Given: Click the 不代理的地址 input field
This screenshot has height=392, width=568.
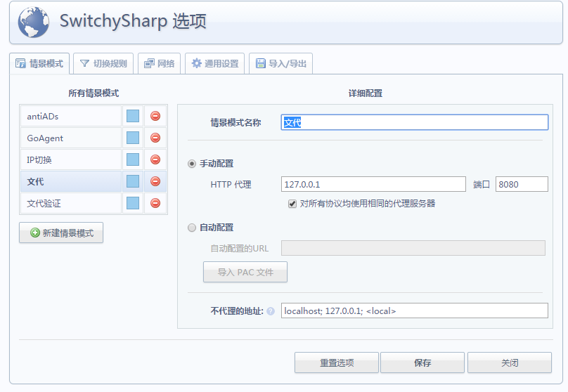Looking at the screenshot, I should tap(415, 311).
